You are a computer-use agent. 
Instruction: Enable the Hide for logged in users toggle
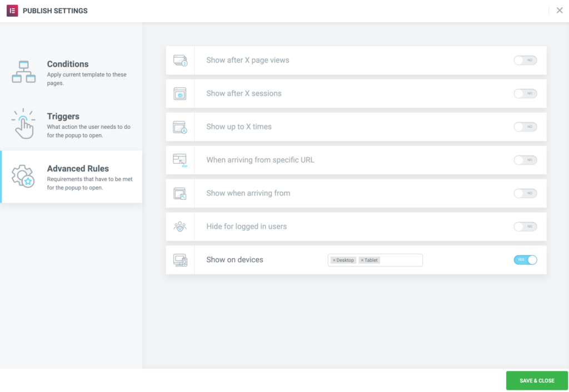(x=525, y=227)
